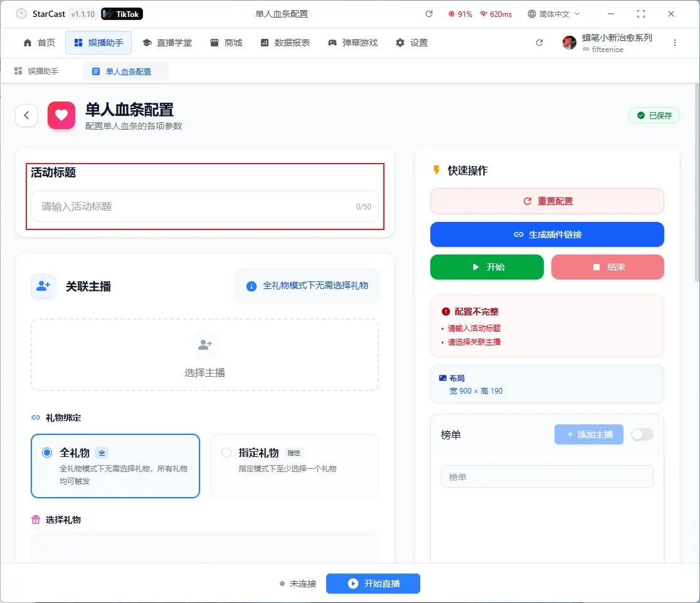Toggle the 榜单 switch on
This screenshot has width=700, height=603.
(642, 434)
